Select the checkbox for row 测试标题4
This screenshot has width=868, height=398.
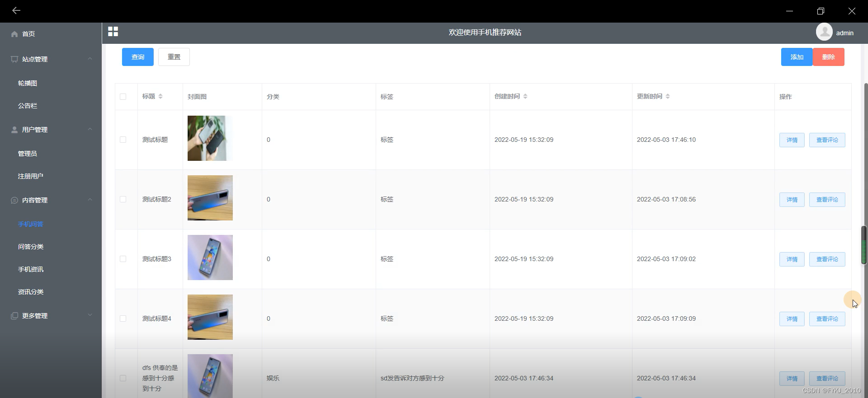pos(123,318)
